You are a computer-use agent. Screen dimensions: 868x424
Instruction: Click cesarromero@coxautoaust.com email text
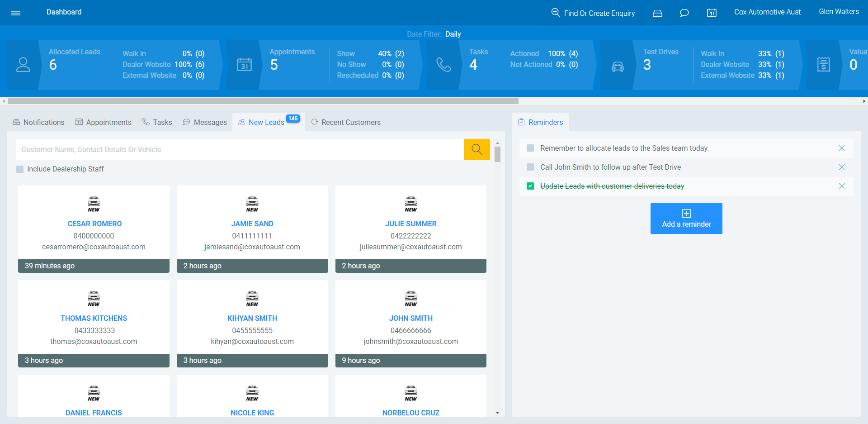click(x=94, y=247)
